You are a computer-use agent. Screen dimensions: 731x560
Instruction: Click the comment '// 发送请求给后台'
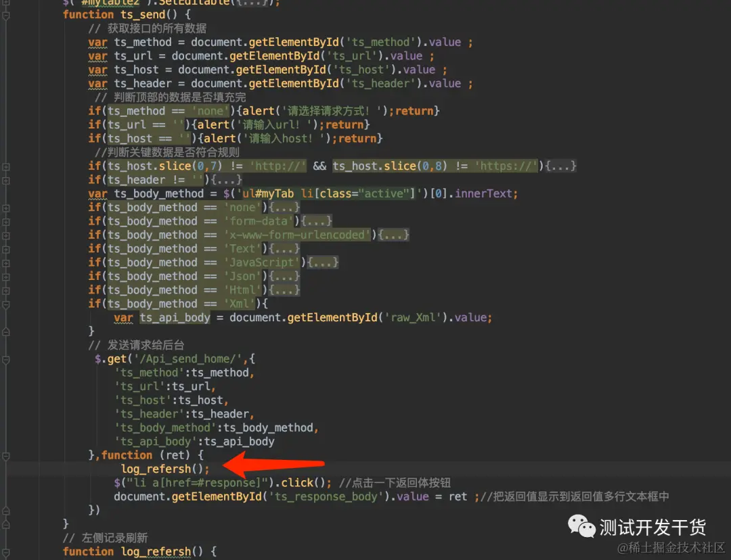[137, 345]
